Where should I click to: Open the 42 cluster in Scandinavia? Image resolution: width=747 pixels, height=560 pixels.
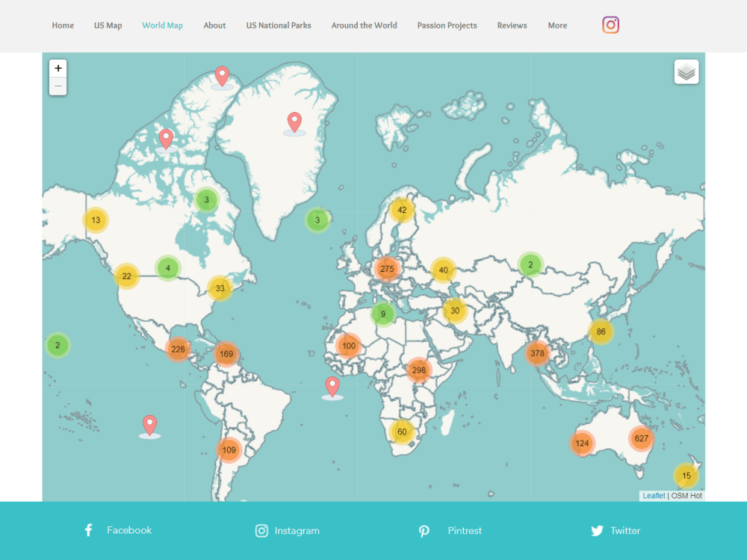tap(402, 210)
